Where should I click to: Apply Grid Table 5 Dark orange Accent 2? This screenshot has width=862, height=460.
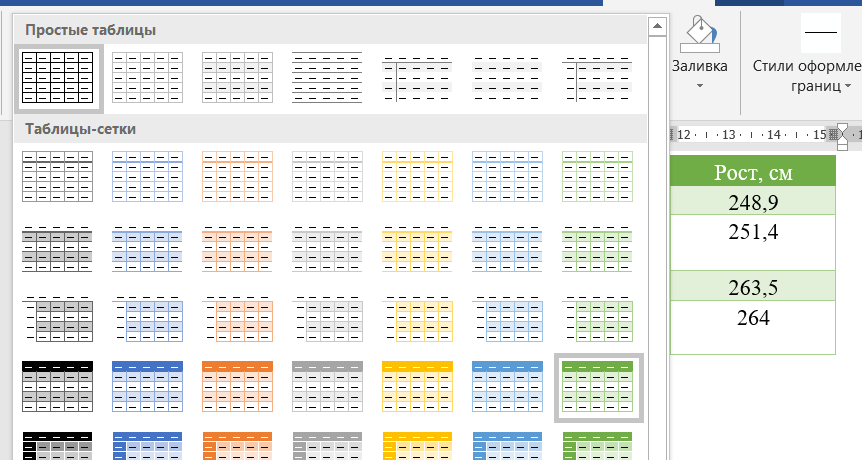pos(237,446)
